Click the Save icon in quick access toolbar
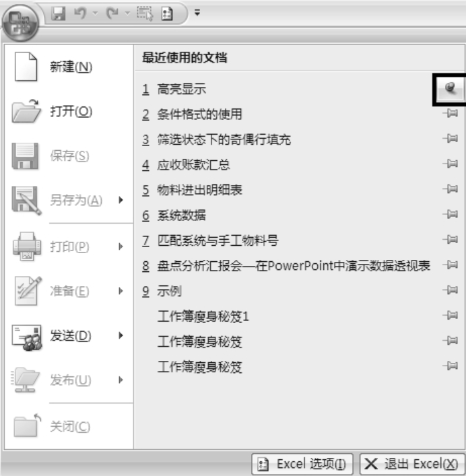The width and height of the screenshot is (466, 476). [59, 13]
